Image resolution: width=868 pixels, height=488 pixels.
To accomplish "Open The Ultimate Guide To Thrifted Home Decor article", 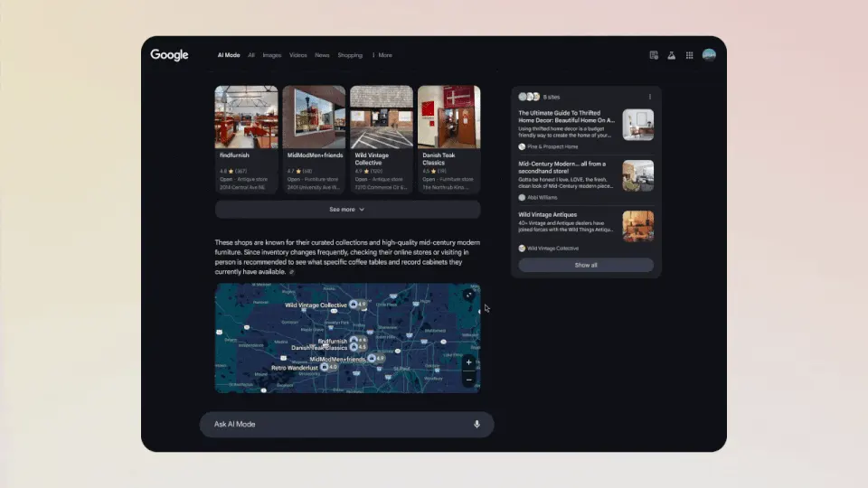I will pos(566,117).
